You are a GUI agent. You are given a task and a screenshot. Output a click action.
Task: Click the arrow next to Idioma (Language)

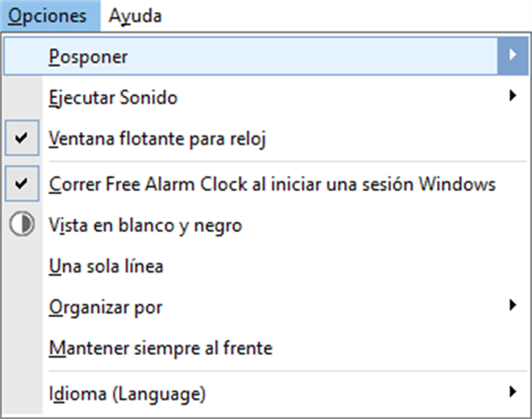(512, 392)
